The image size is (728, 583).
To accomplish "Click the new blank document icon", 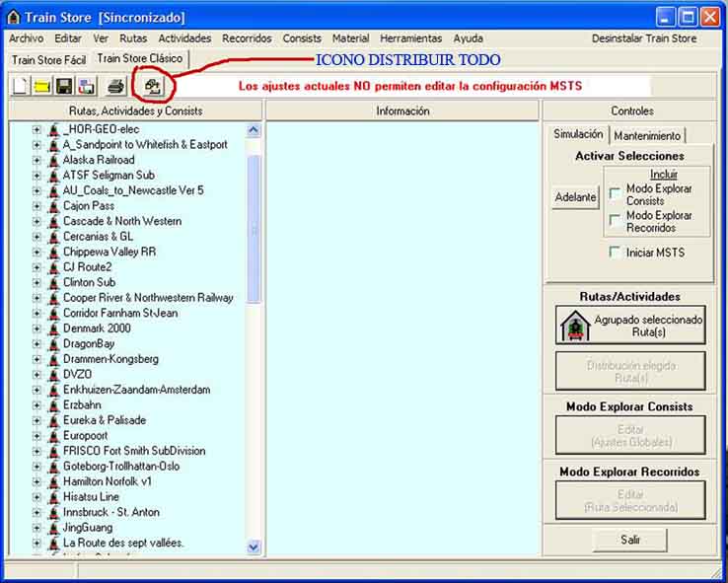I will (x=20, y=87).
